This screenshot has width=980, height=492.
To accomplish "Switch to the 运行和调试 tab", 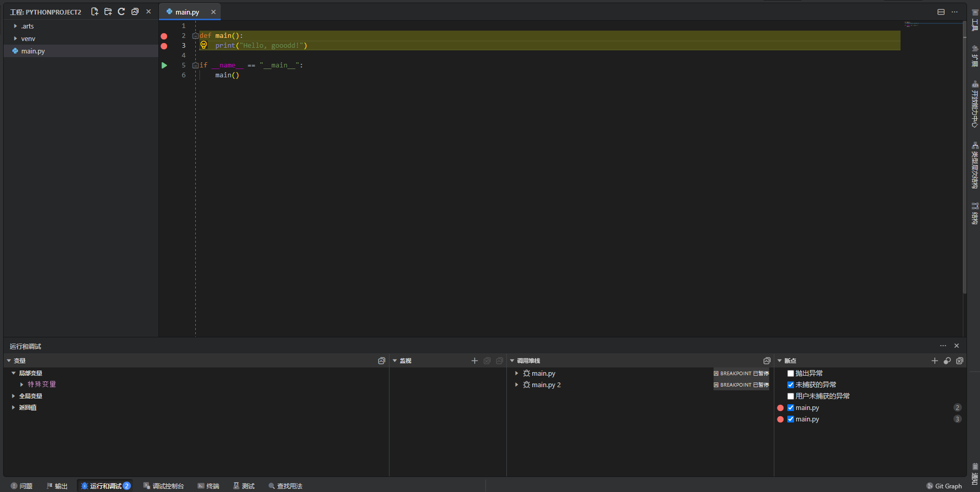I will click(105, 486).
